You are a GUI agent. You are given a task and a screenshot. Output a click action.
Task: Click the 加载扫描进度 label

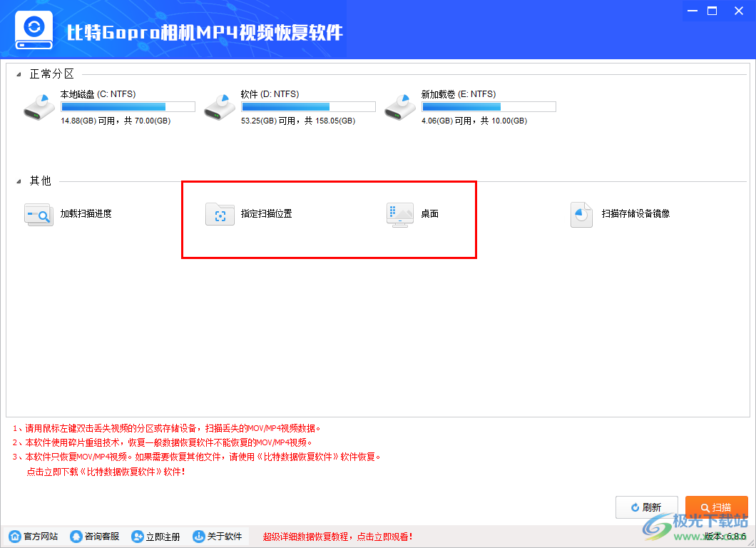(86, 213)
